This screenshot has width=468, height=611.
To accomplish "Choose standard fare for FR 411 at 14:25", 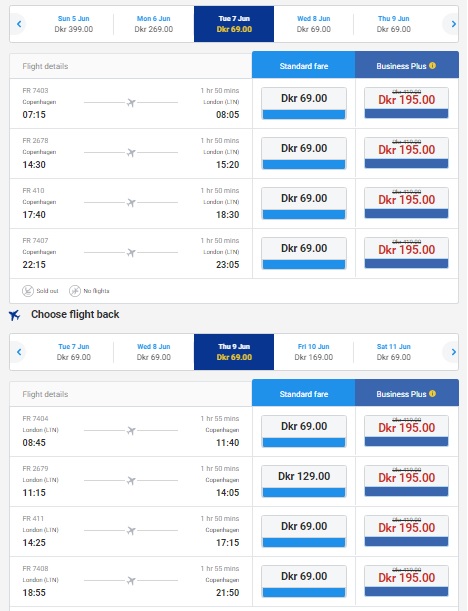I will pyautogui.click(x=304, y=531).
